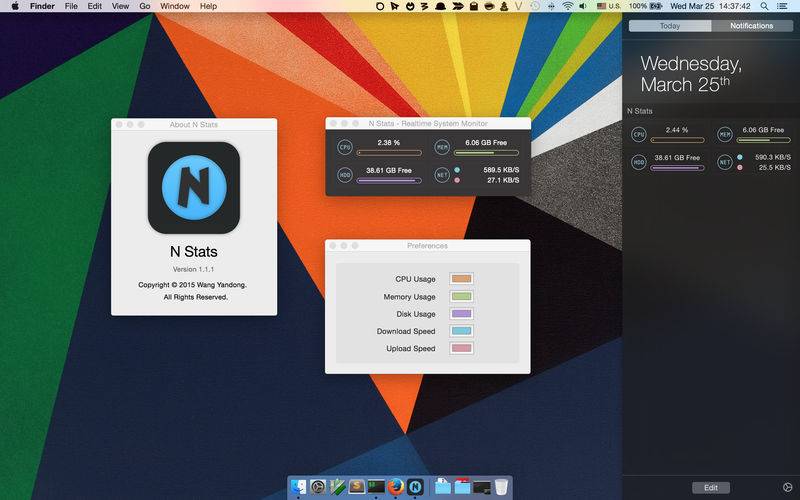The width and height of the screenshot is (800, 500).
Task: Open the Trash in the Dock
Action: tap(501, 487)
